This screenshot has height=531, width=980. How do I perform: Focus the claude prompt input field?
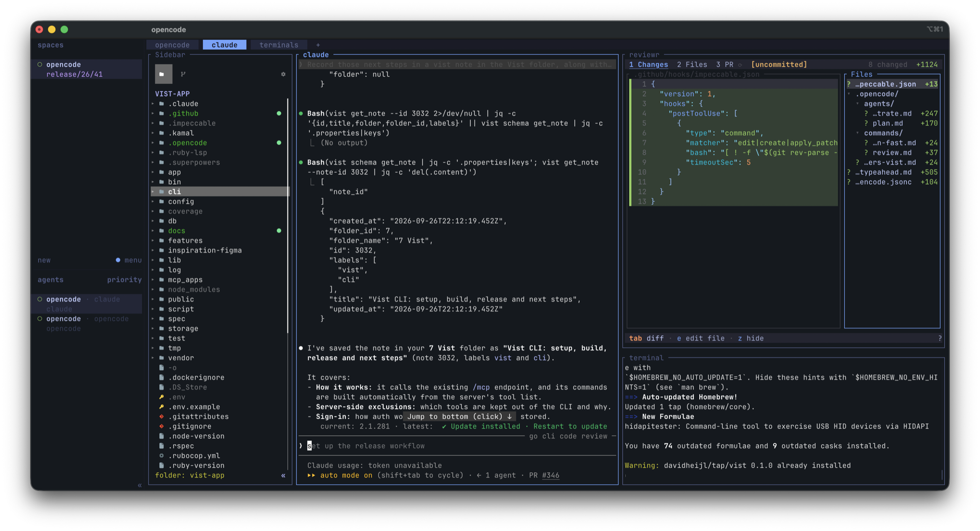coord(457,446)
